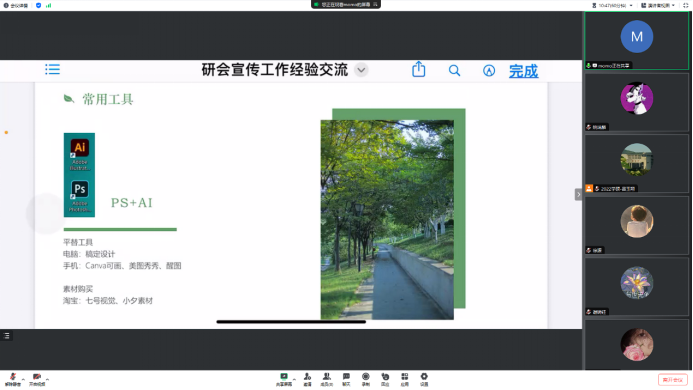Expand microphone options arrow
The image size is (693, 390).
click(23, 379)
